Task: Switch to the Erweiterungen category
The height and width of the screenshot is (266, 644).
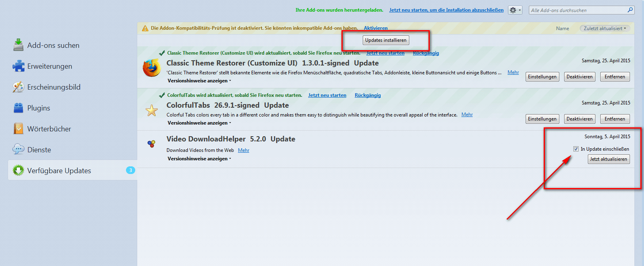Action: (73, 66)
